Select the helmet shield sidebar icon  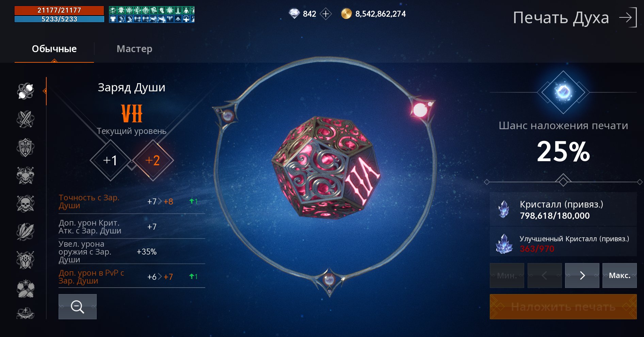coord(26,260)
